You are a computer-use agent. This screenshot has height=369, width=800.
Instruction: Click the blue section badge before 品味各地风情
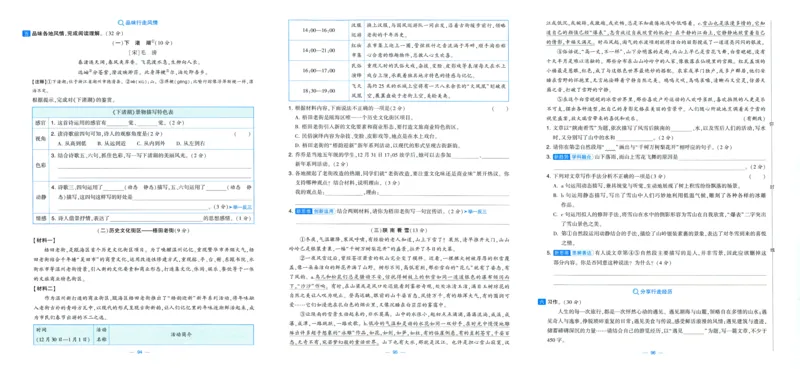[x=26, y=34]
